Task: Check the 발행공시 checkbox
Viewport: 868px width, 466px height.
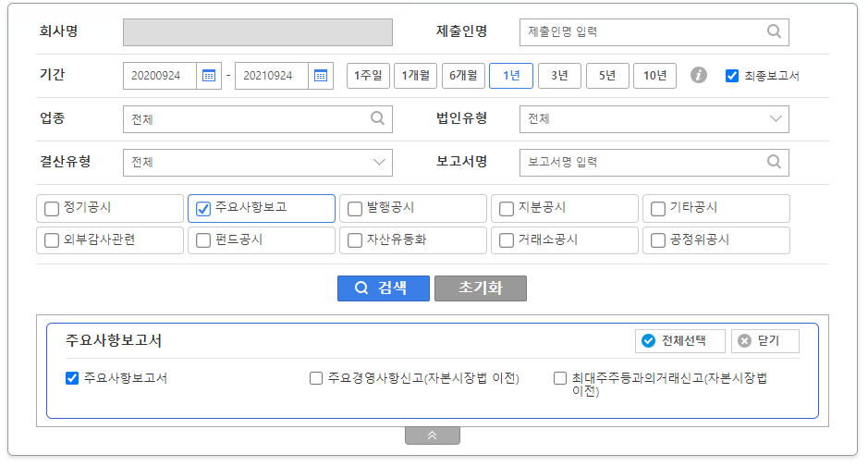Action: coord(355,209)
